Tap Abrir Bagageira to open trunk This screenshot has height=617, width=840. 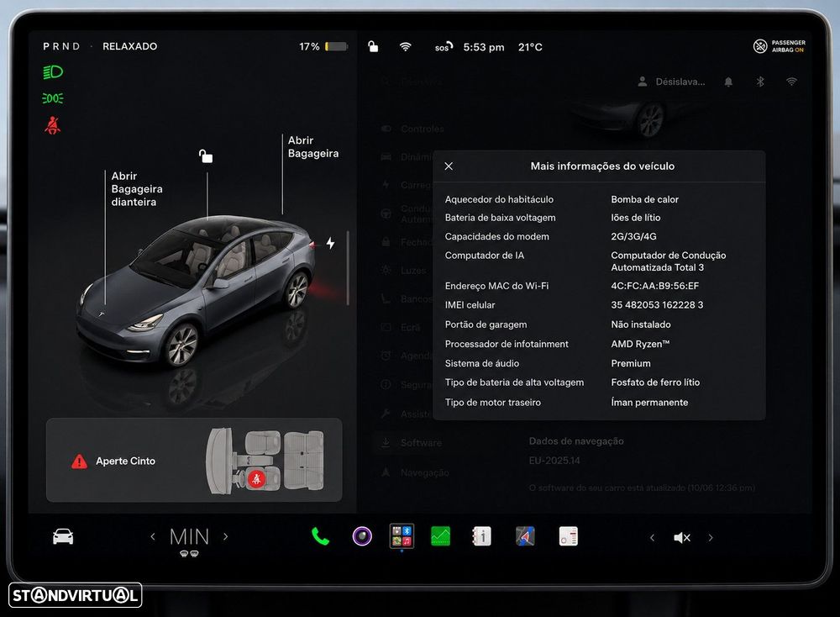tap(312, 147)
